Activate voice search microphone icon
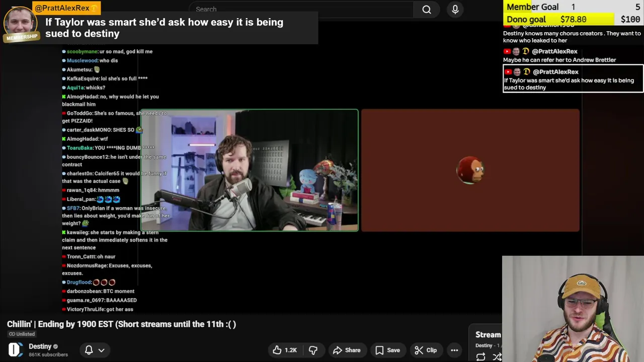 tap(455, 9)
